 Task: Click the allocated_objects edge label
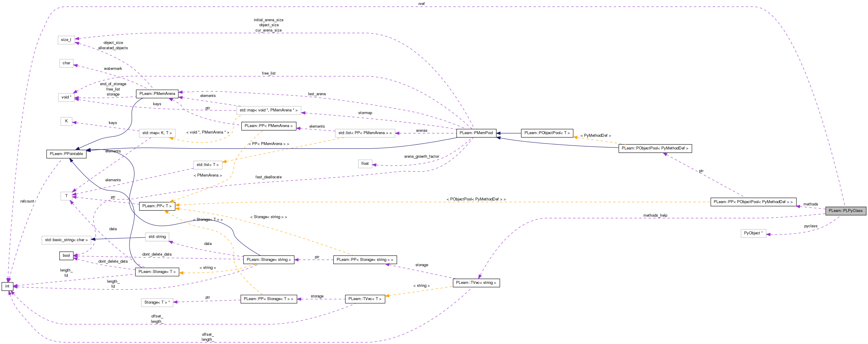point(113,48)
